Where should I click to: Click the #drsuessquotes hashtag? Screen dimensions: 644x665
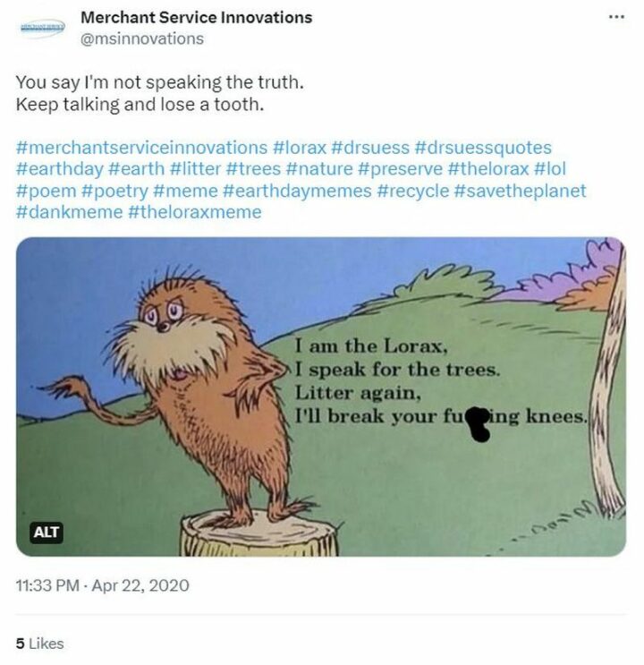pos(483,148)
